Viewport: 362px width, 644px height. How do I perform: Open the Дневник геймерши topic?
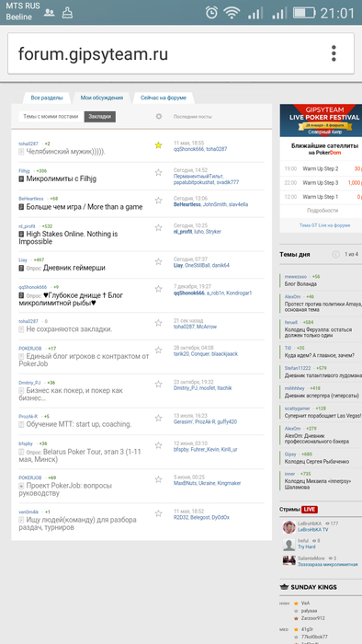(74, 268)
